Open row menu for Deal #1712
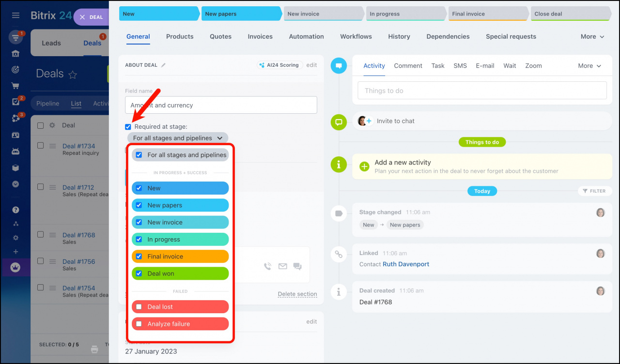This screenshot has height=364, width=620. click(53, 187)
